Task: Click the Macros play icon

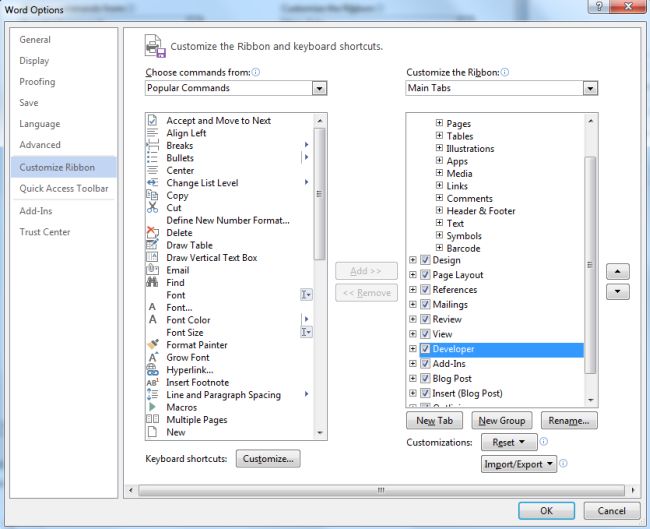Action: coord(152,407)
